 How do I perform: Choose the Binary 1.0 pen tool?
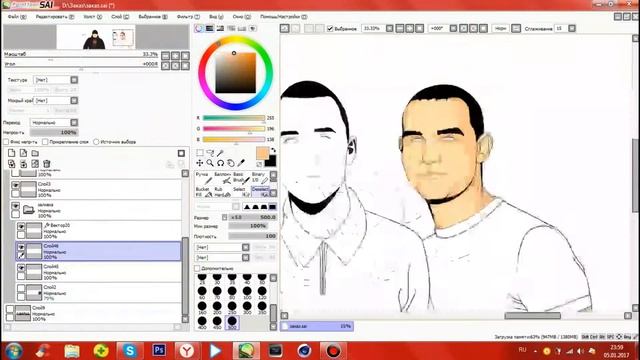pos(260,178)
